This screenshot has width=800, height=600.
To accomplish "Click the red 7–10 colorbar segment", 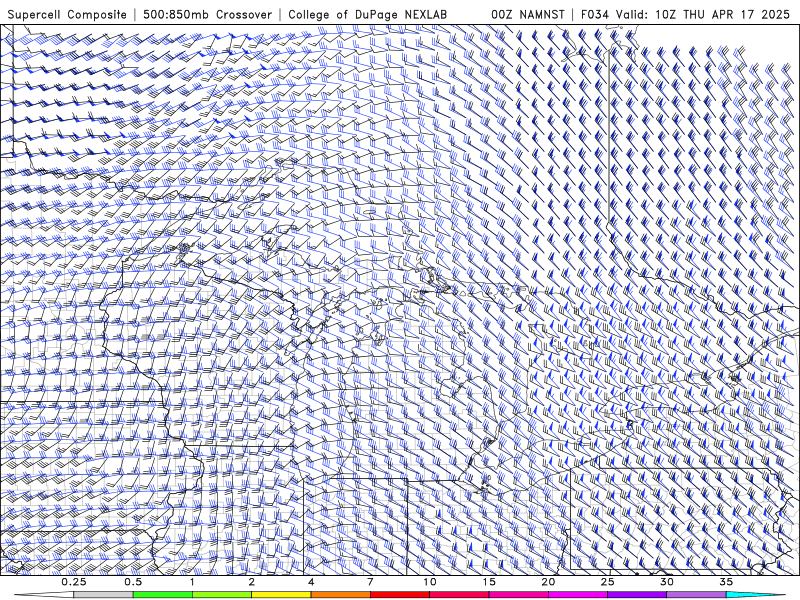I will click(399, 595).
